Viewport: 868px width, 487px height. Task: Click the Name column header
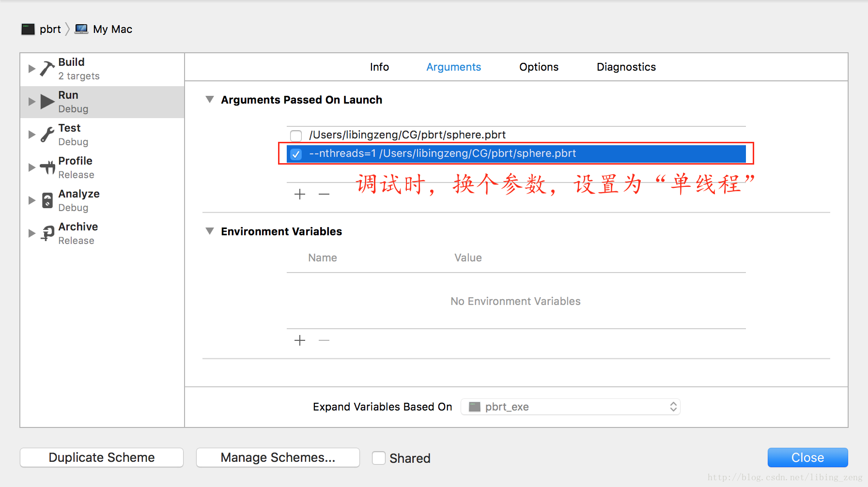[323, 258]
